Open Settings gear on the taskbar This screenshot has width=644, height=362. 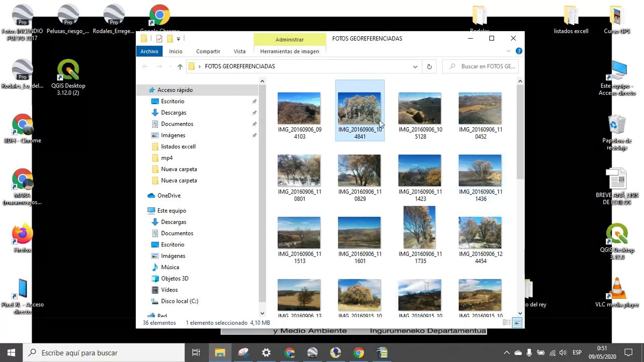point(266,352)
